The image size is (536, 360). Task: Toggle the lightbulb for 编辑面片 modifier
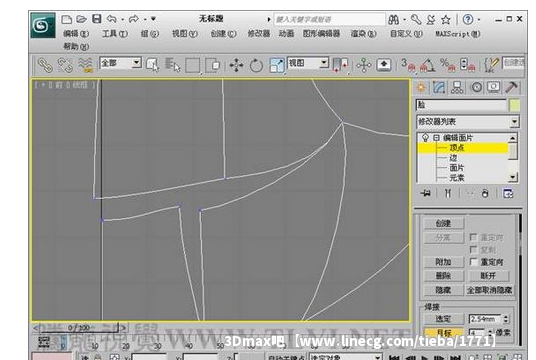[425, 138]
